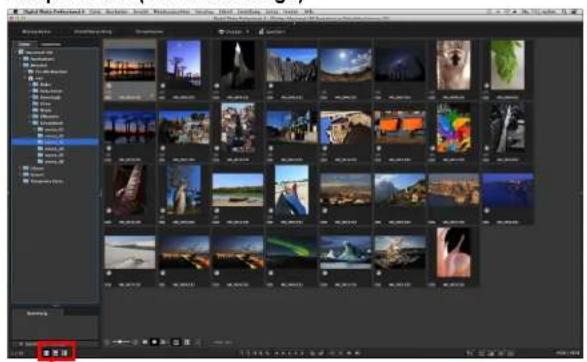Select the boat on beach thumbnail
Image resolution: width=587 pixels, height=362 pixels.
pos(238,190)
